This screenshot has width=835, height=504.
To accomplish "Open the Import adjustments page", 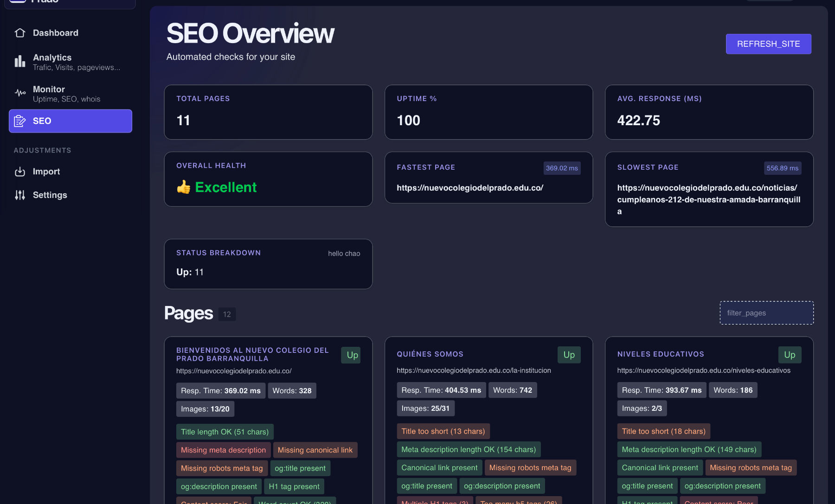I will coord(71,172).
